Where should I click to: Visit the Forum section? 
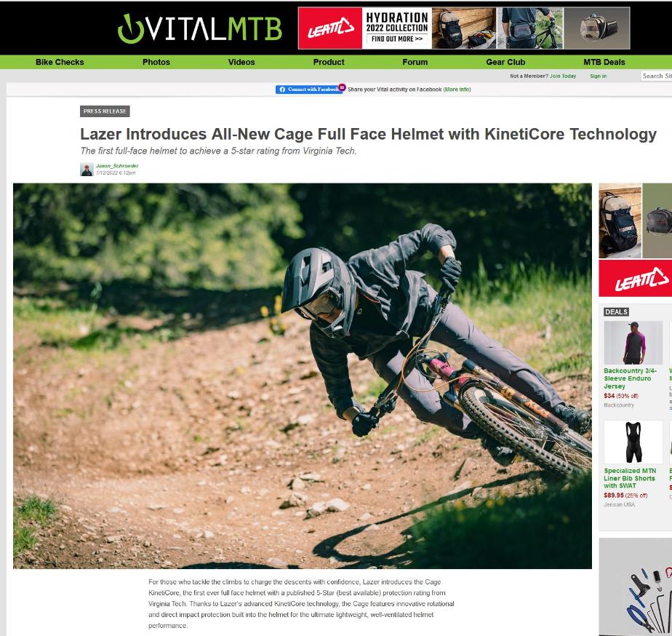pyautogui.click(x=415, y=62)
